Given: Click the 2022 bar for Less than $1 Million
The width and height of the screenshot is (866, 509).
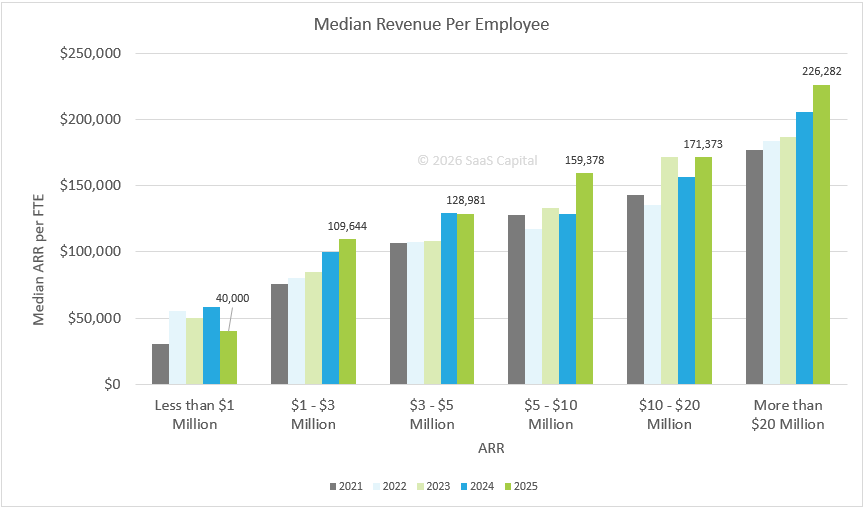Looking at the screenshot, I should [177, 348].
